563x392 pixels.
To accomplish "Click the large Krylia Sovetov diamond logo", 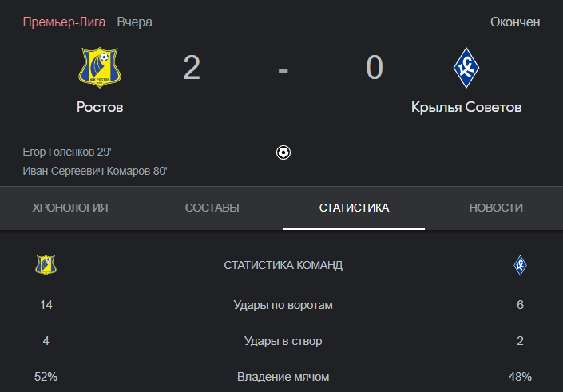I will coord(466,68).
